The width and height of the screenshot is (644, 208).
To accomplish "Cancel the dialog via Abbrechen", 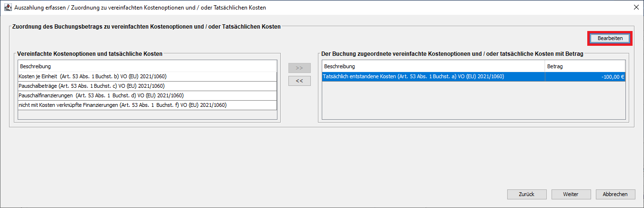I will click(x=615, y=194).
